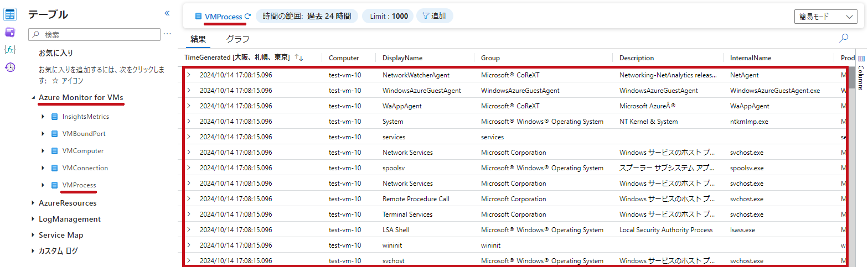Expand the InsightsMetrics table node
868x267 pixels.
point(43,117)
